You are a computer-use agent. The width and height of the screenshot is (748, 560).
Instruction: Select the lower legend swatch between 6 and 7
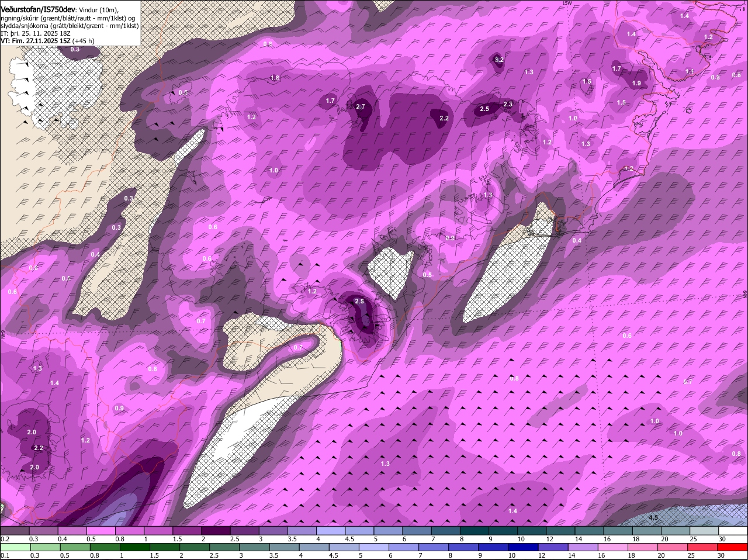[405, 547]
